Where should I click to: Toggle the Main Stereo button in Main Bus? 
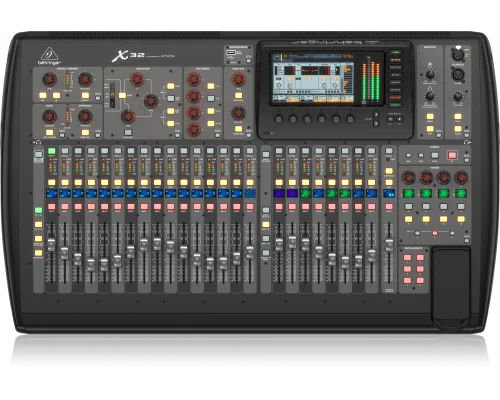point(238,129)
